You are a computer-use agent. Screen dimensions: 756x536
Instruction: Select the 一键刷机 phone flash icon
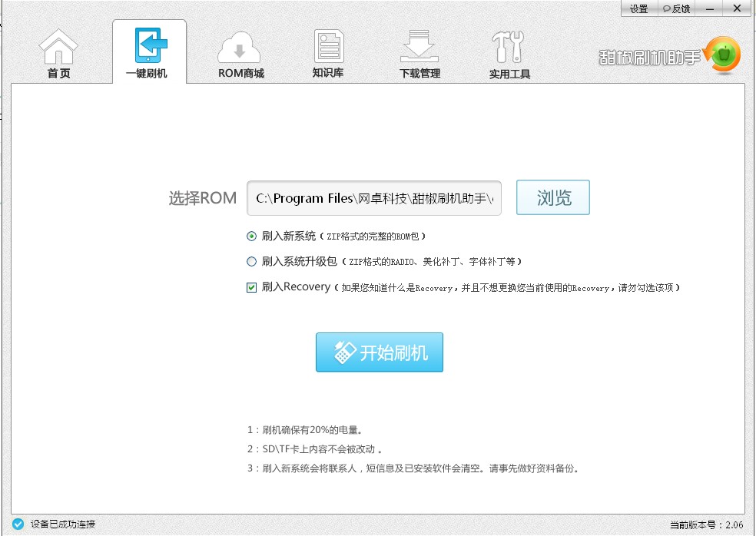coord(151,45)
